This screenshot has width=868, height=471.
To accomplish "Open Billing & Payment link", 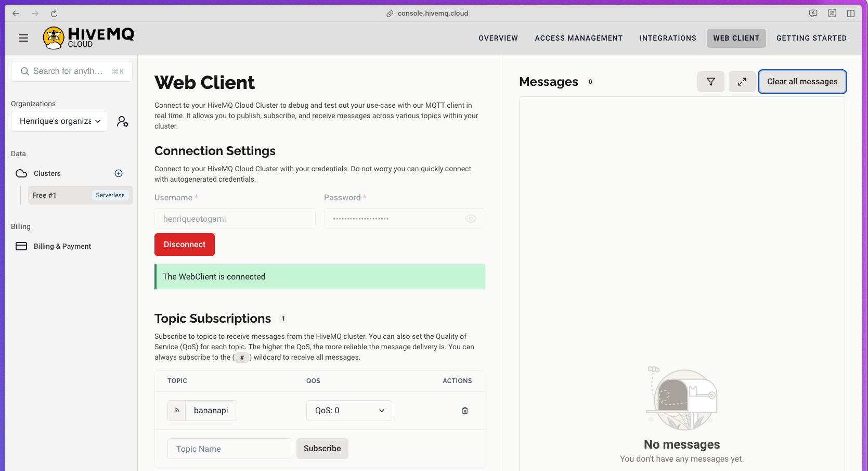I will click(x=62, y=246).
